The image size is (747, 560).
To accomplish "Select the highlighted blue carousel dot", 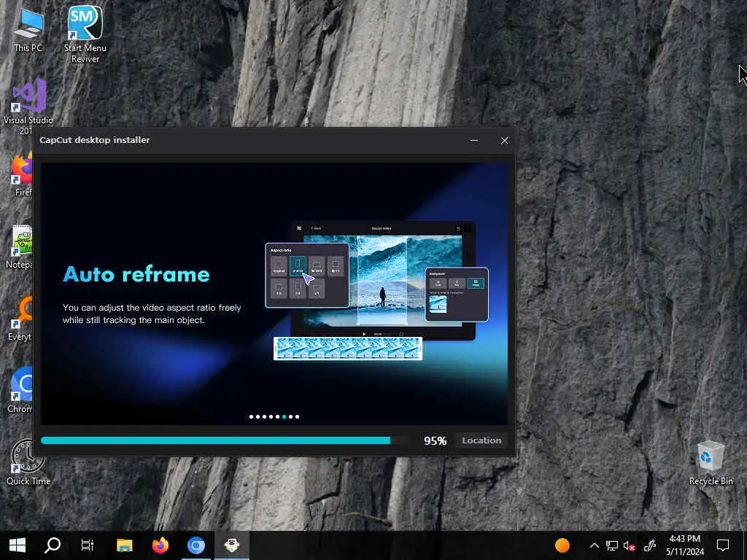I will coord(285,416).
